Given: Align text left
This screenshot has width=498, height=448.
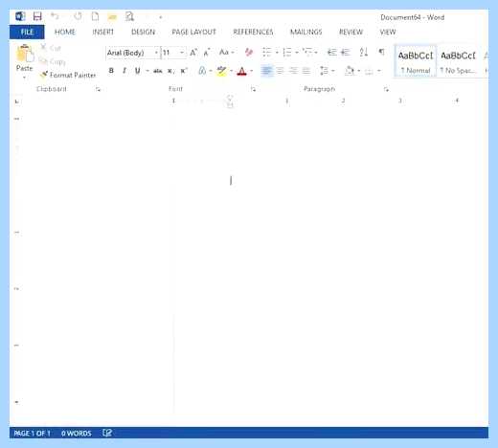Looking at the screenshot, I should point(266,71).
